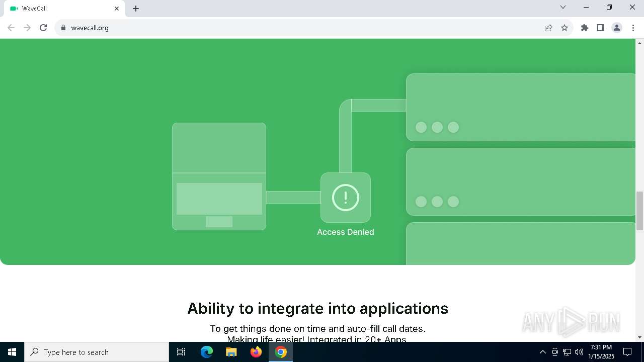
Task: Click the laptop illustration
Action: pos(219,176)
